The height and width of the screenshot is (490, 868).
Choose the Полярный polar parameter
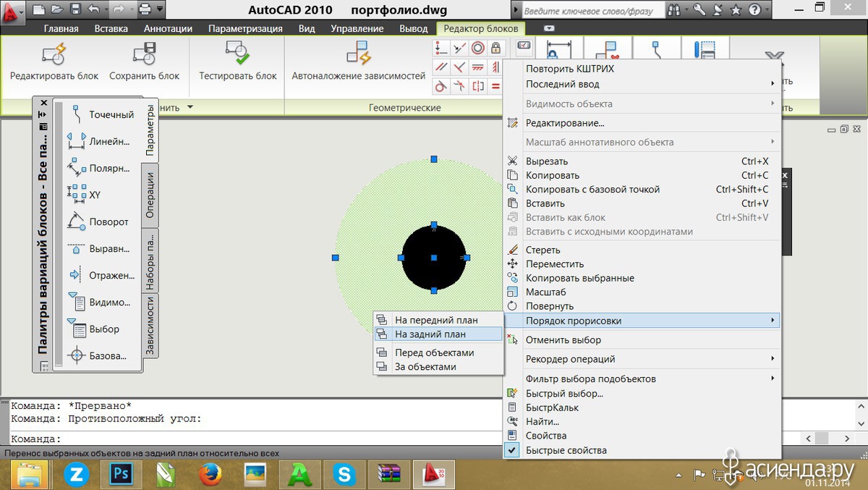[101, 168]
